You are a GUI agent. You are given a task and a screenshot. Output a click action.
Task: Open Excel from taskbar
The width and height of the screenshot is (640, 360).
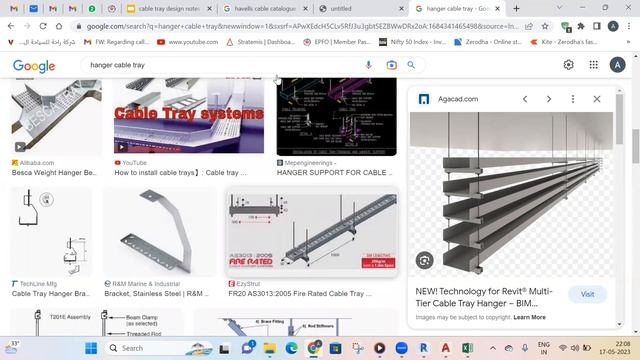coord(467,348)
